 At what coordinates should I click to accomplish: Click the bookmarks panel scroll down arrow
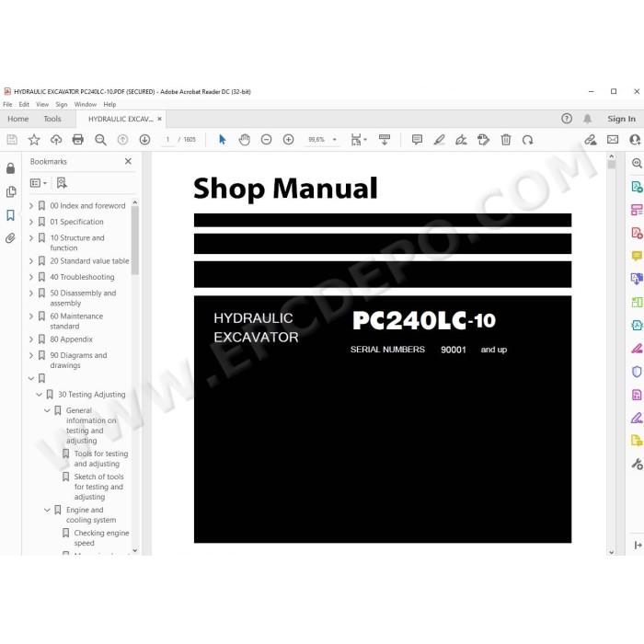pos(134,550)
